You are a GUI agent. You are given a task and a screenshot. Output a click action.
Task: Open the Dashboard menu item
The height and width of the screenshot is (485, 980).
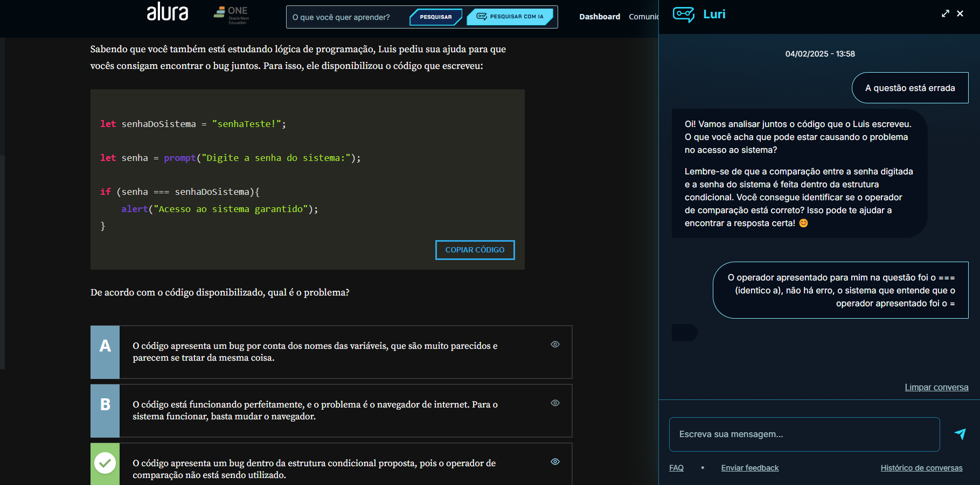pos(600,17)
